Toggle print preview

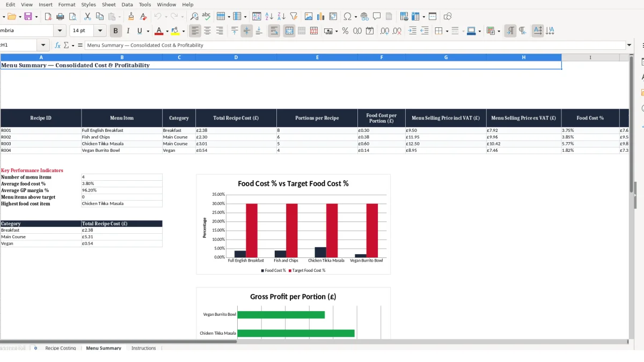(72, 17)
